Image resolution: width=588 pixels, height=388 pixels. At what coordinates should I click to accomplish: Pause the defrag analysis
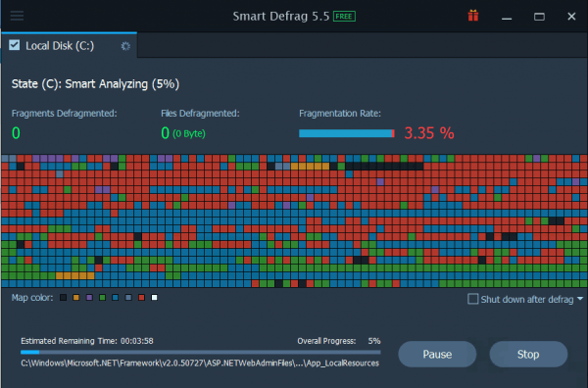point(437,354)
